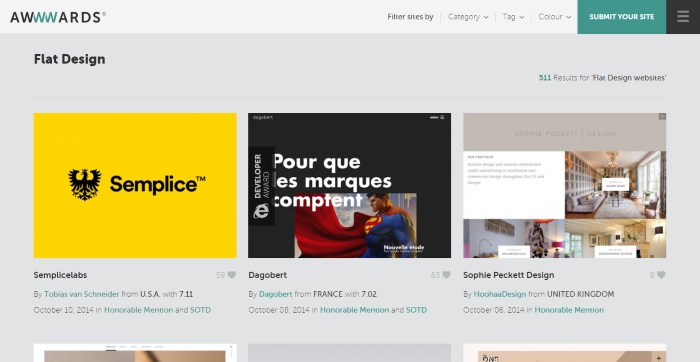Click the date October 08, 2014

[x=279, y=310]
